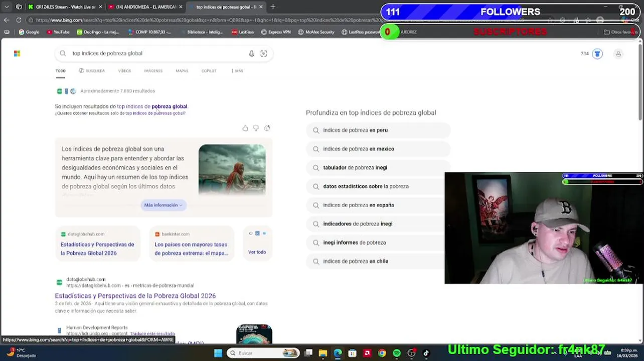This screenshot has height=361, width=644.
Task: Click the share icon above AI summary
Action: (x=267, y=128)
